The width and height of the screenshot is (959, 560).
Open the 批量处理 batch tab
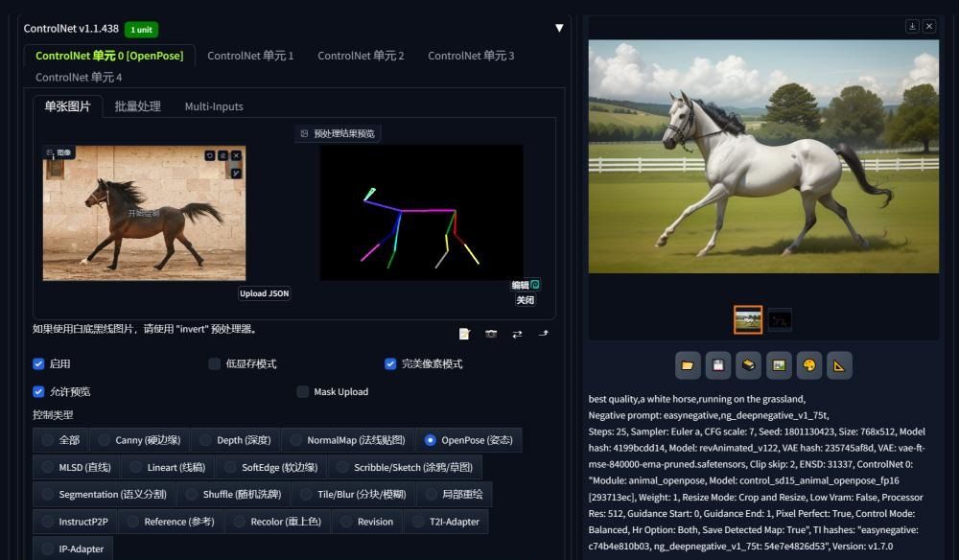pyautogui.click(x=137, y=106)
